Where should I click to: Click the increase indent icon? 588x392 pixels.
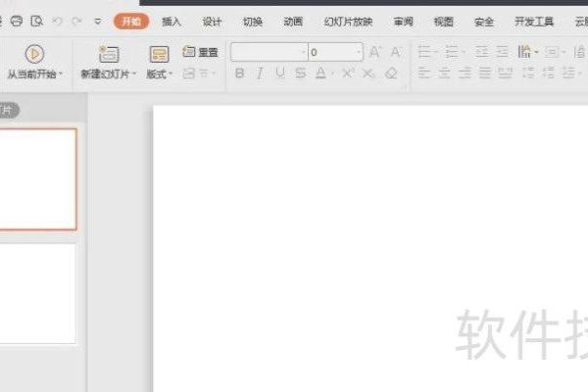tap(502, 52)
